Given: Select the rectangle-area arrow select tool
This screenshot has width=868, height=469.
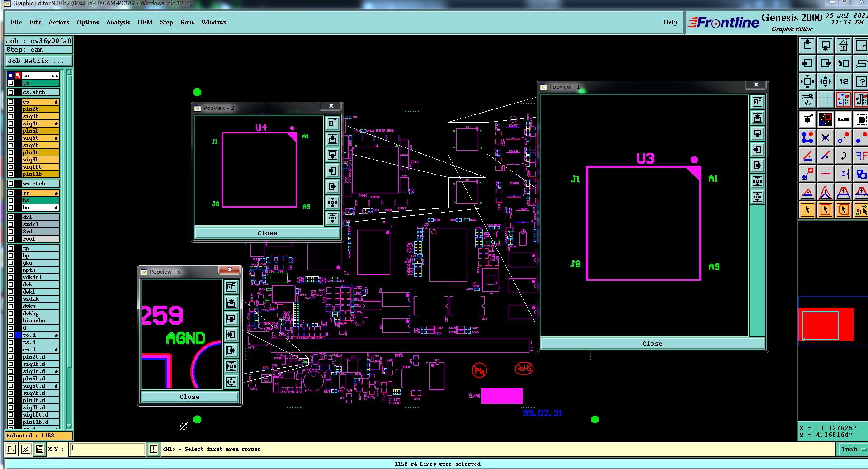Looking at the screenshot, I should (x=826, y=210).
